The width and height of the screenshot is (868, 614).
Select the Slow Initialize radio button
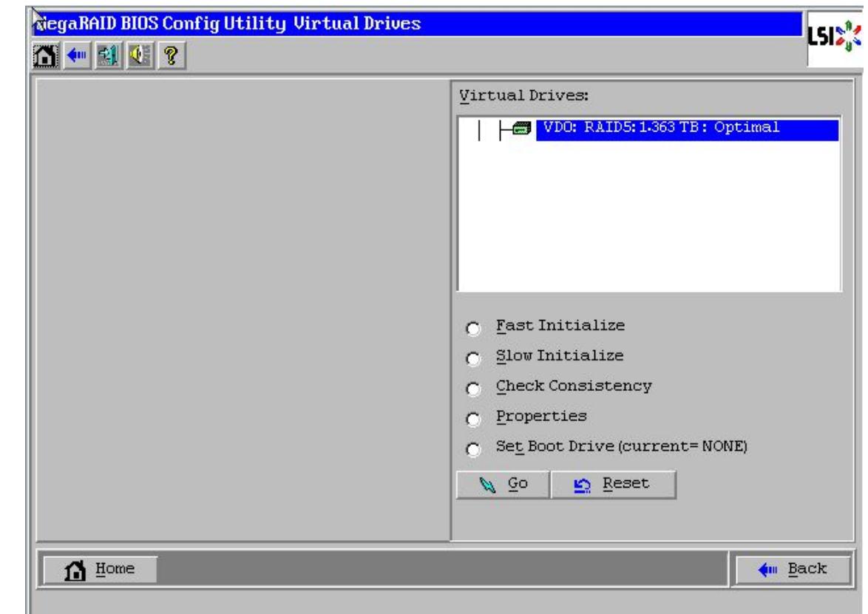click(x=472, y=359)
